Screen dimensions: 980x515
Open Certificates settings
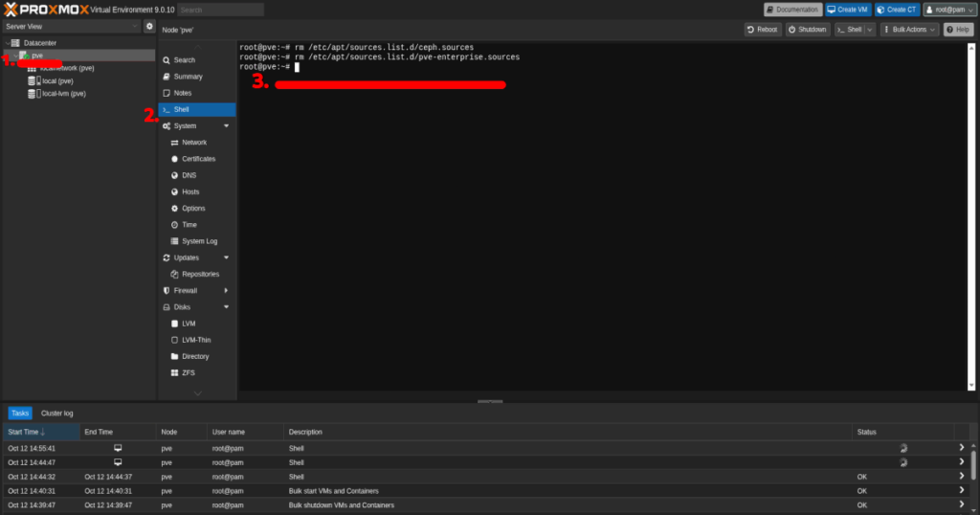coord(198,159)
